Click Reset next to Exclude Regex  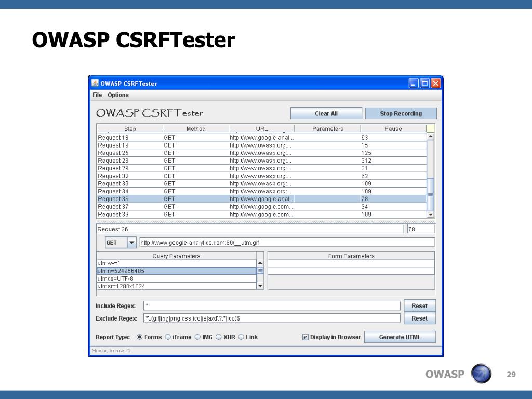point(420,318)
